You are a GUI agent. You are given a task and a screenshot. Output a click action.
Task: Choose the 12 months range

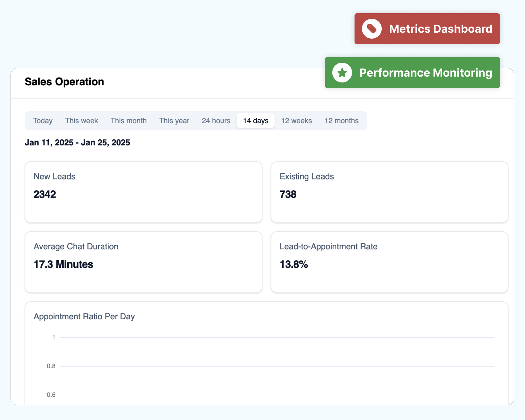click(342, 121)
